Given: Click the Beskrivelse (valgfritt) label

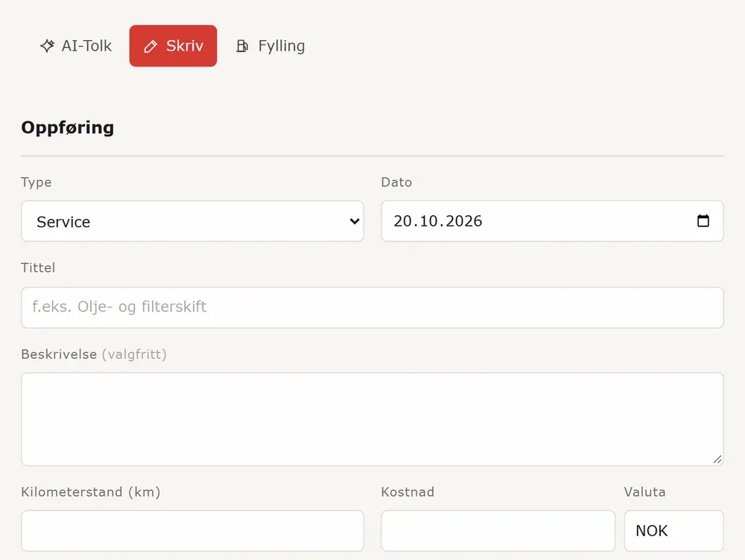Looking at the screenshot, I should point(94,354).
